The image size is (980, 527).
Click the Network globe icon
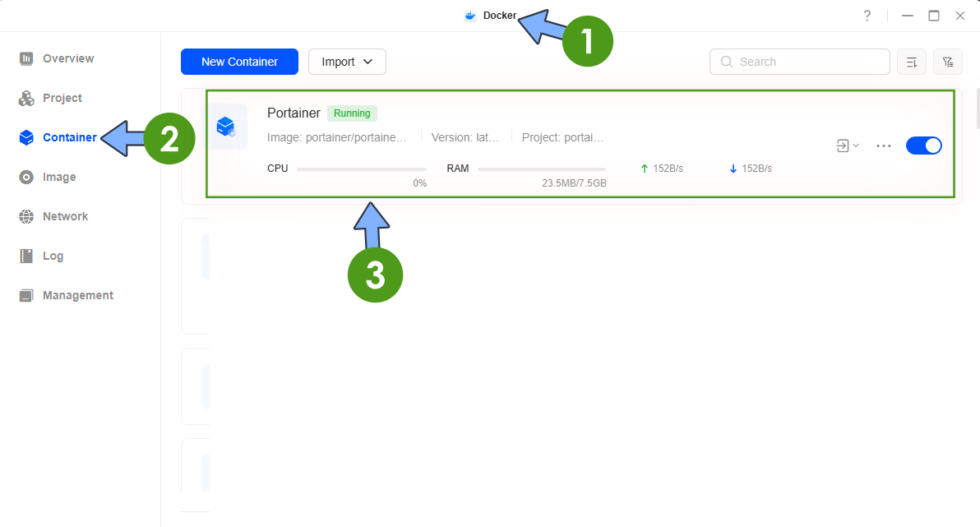point(26,216)
